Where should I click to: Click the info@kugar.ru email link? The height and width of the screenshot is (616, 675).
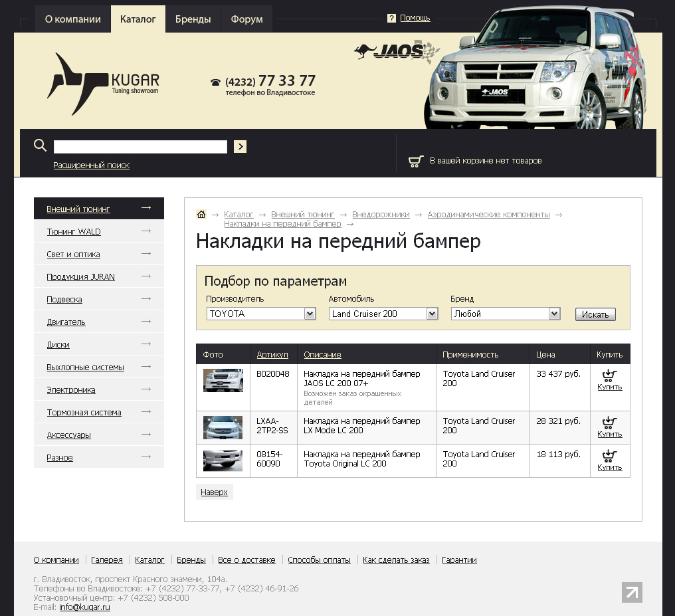click(x=85, y=607)
